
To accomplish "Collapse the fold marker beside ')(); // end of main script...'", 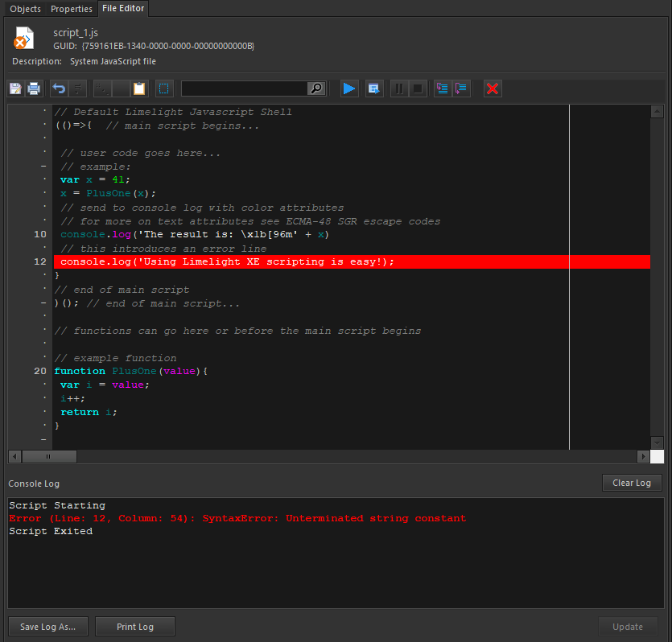I will pos(43,302).
